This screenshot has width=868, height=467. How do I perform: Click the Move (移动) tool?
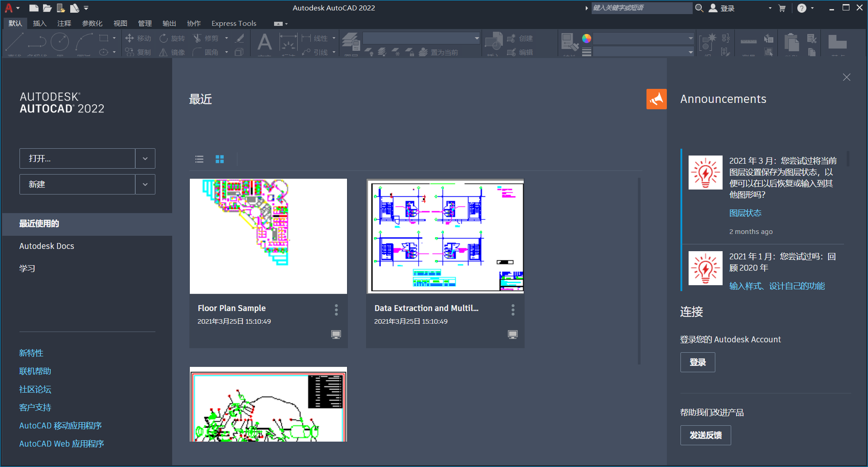(x=138, y=38)
